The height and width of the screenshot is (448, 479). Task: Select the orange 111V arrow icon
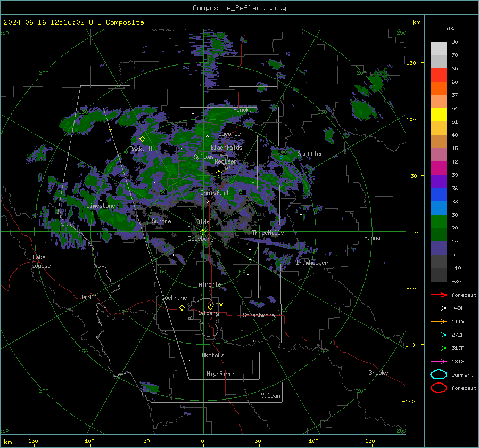pos(439,321)
